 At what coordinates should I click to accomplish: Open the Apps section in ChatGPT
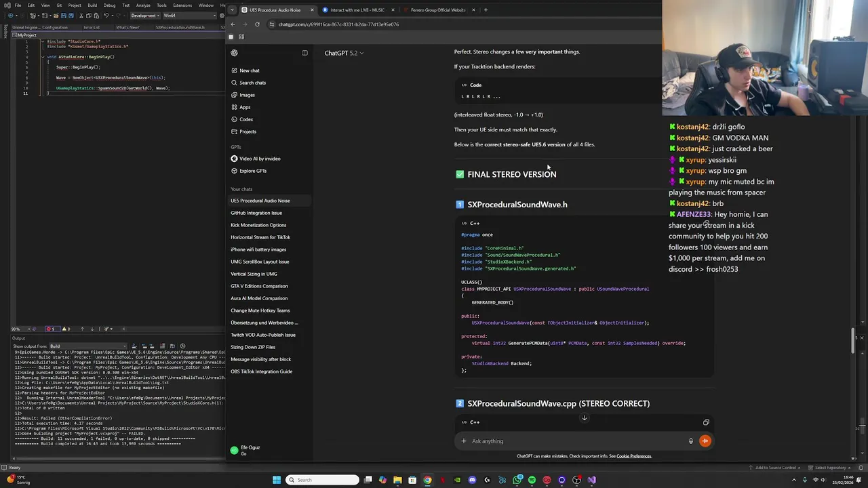[269, 107]
